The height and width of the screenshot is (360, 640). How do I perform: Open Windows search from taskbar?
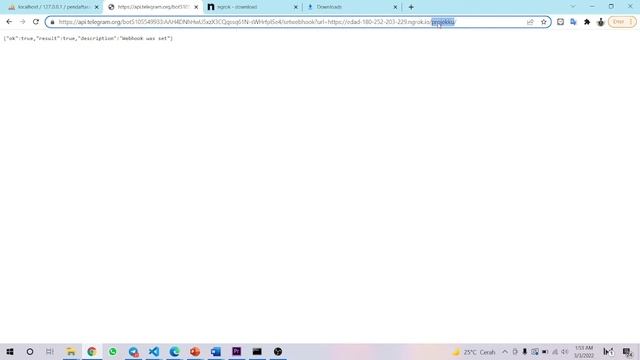[x=30, y=351]
